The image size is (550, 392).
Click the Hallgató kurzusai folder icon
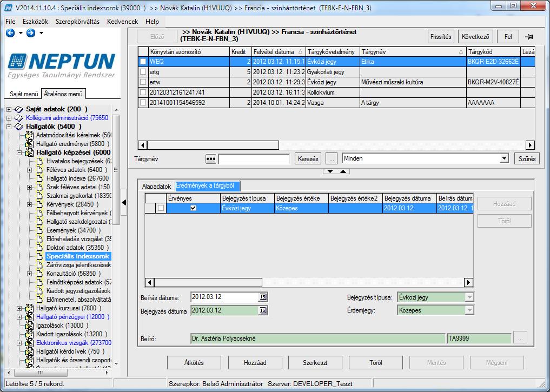pos(29,308)
